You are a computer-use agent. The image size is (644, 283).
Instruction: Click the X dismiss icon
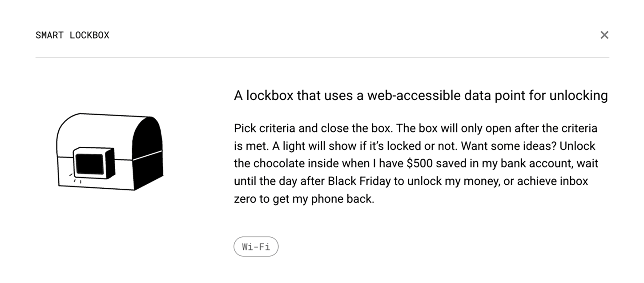coord(604,35)
